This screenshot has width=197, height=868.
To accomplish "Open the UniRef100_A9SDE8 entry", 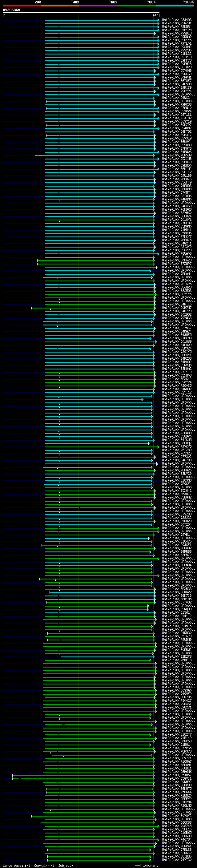I will point(177,33).
